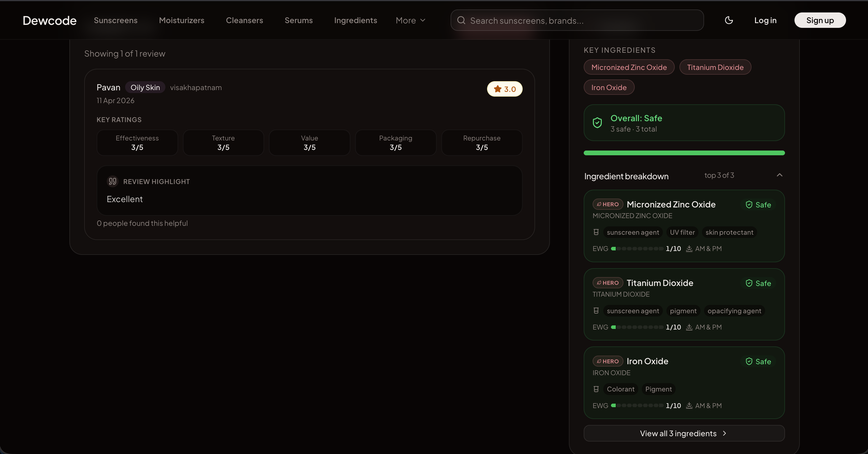Click the green overall safety progress bar

684,153
